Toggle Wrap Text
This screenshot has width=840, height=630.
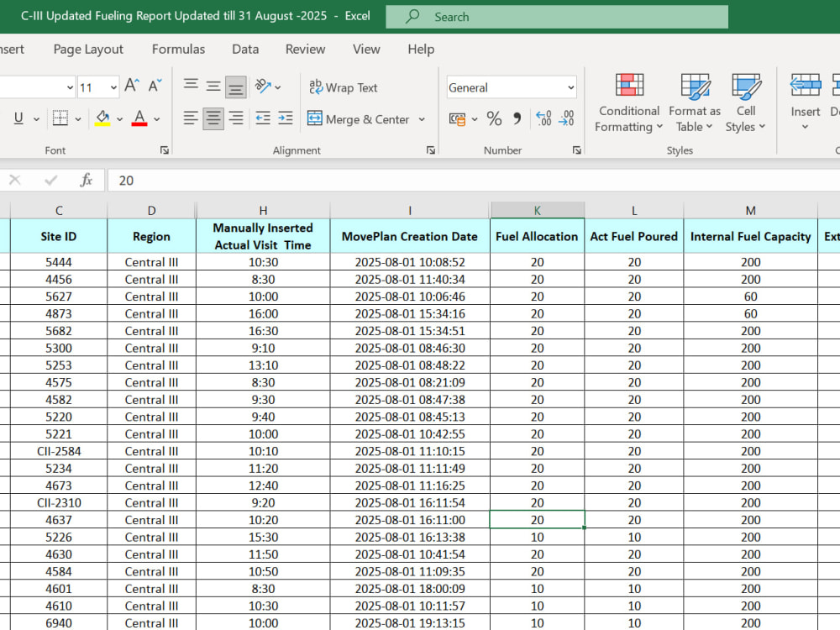tap(344, 87)
